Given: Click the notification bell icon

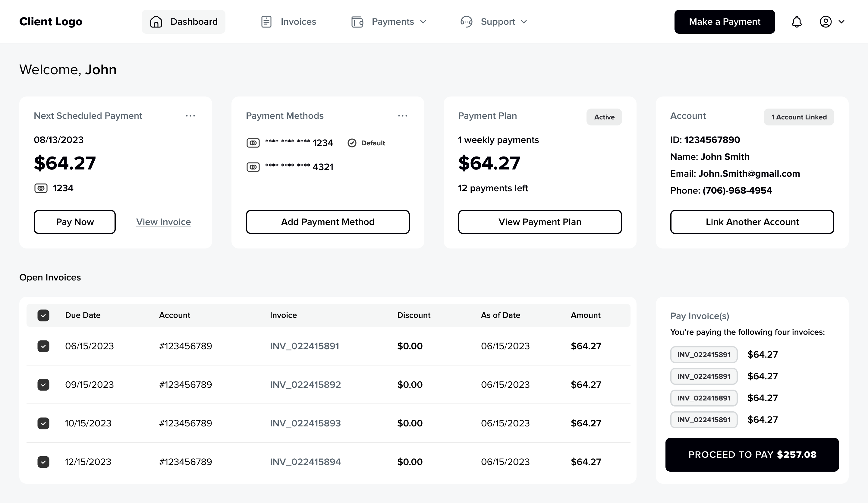Looking at the screenshot, I should pyautogui.click(x=796, y=22).
